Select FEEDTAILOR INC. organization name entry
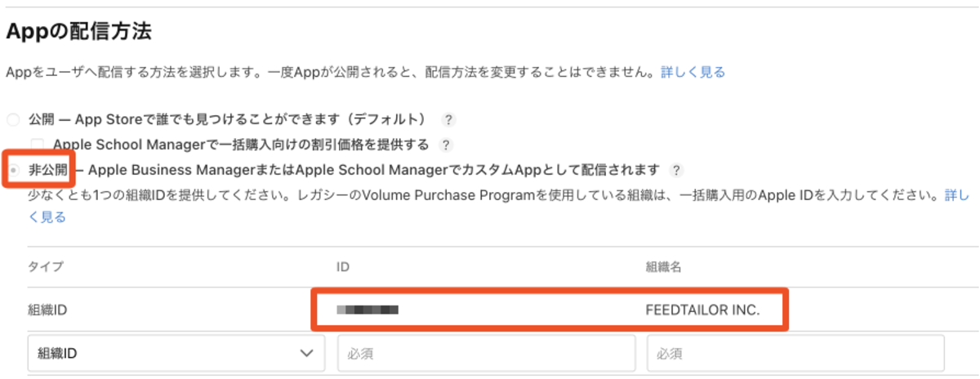 [x=702, y=310]
